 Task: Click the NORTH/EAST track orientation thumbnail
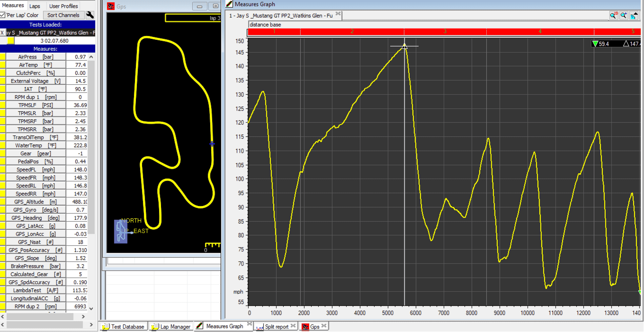coord(121,231)
